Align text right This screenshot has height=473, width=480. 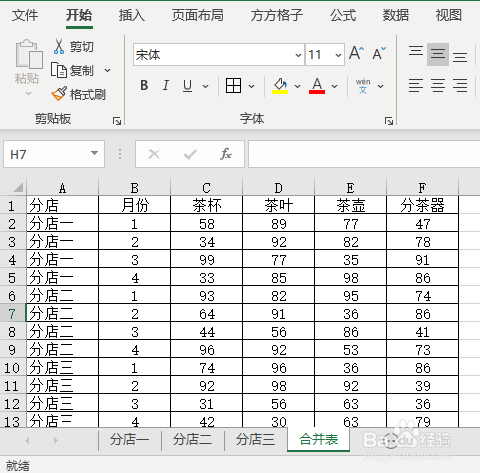pyautogui.click(x=460, y=85)
